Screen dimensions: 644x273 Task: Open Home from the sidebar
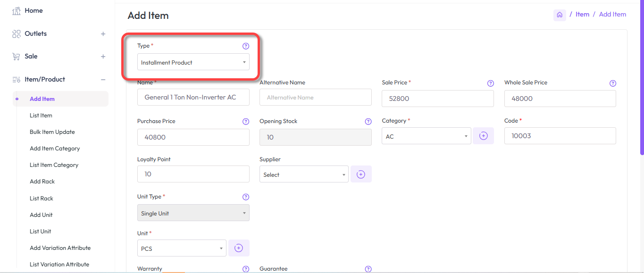click(33, 10)
